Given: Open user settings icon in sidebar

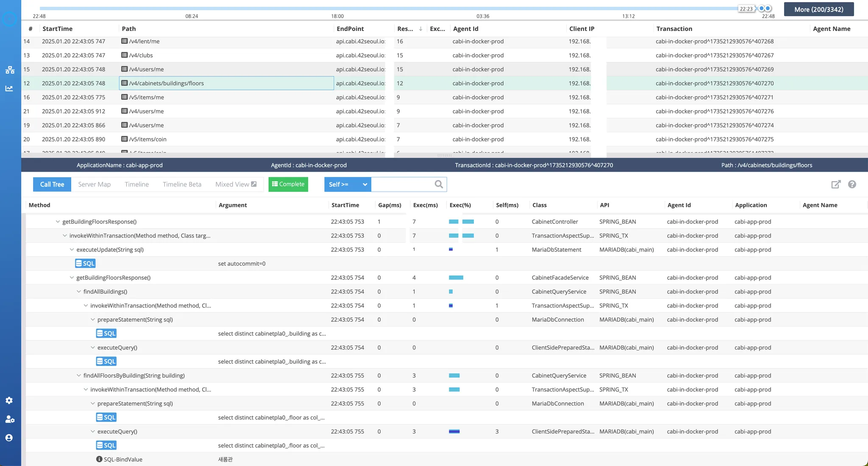Looking at the screenshot, I should (10, 419).
